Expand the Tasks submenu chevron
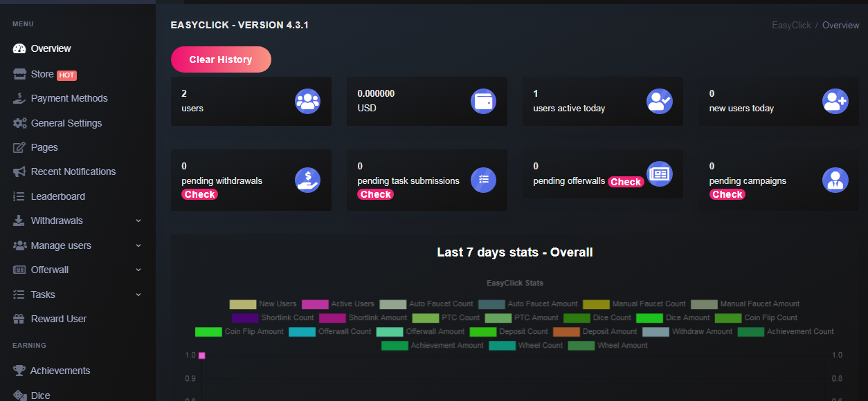This screenshot has width=868, height=401. pyautogui.click(x=138, y=295)
